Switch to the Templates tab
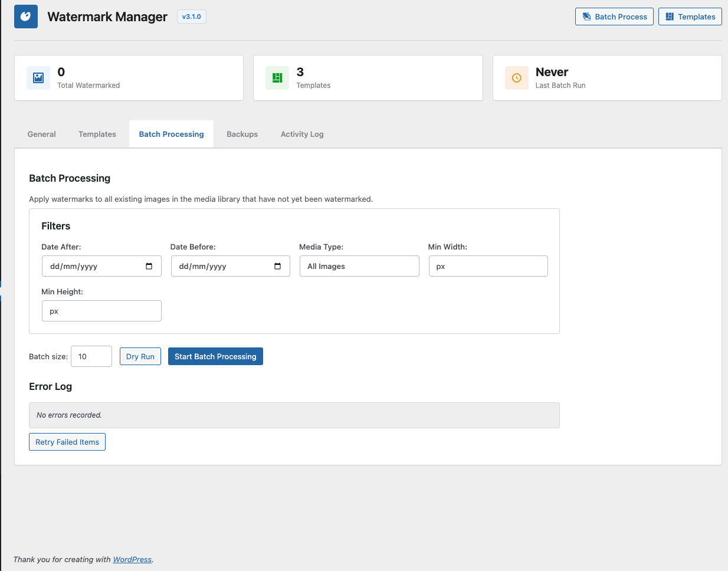This screenshot has width=728, height=571. [x=97, y=134]
